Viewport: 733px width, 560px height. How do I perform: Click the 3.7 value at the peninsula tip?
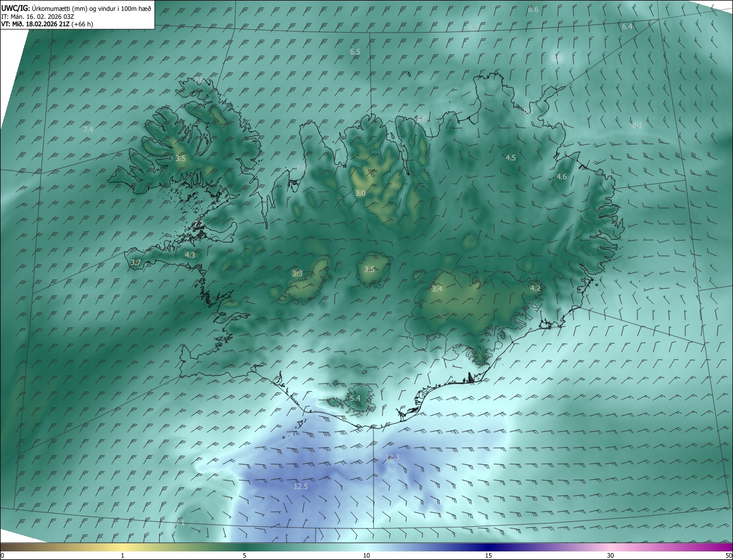135,262
